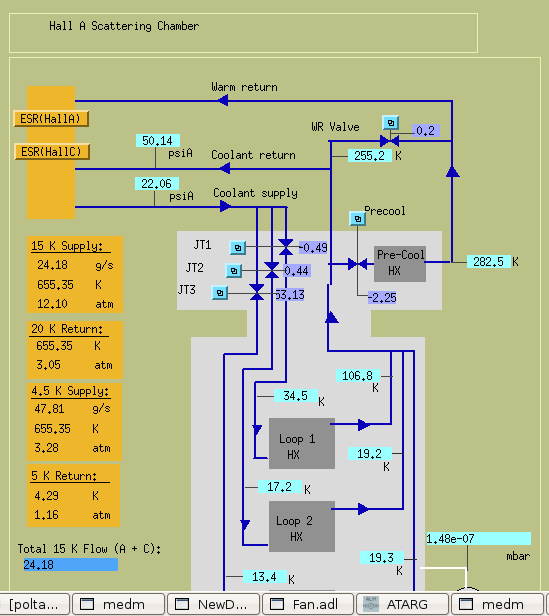Select the Pre-Cool HX block
549x616 pixels.
[400, 264]
